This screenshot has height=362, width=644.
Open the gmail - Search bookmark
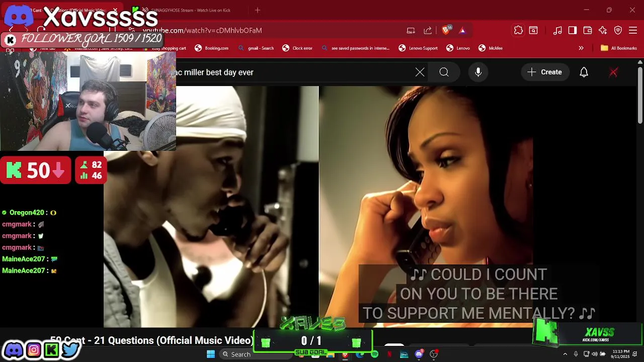(x=256, y=48)
